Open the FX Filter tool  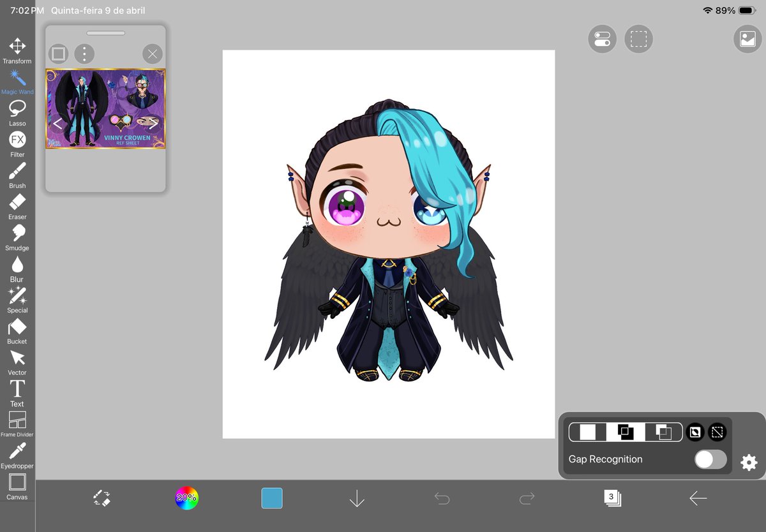[x=17, y=145]
